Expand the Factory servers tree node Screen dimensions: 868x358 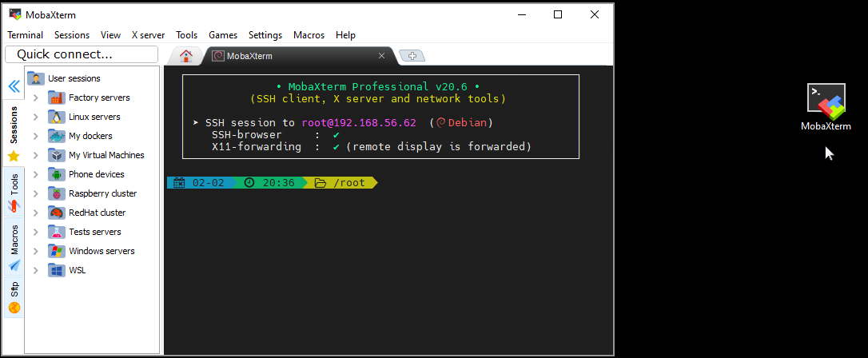click(x=35, y=97)
